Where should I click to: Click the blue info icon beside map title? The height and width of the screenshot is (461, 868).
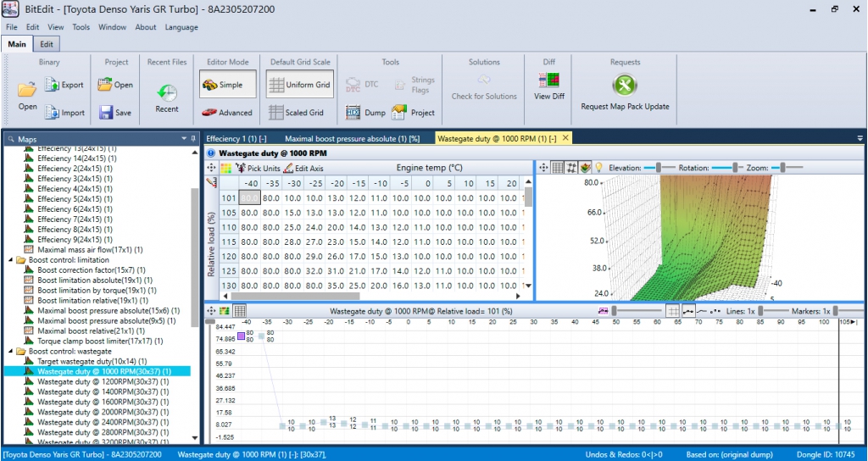(x=211, y=153)
